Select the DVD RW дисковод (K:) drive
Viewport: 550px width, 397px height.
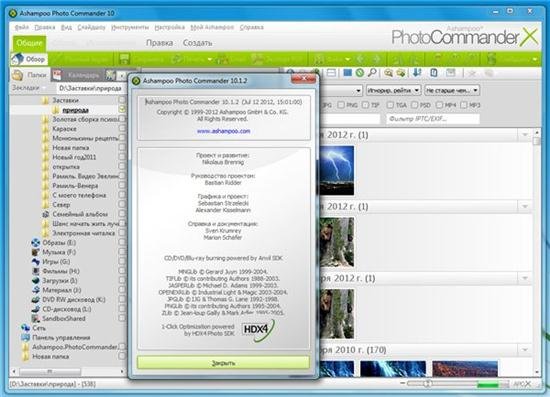coord(68,300)
